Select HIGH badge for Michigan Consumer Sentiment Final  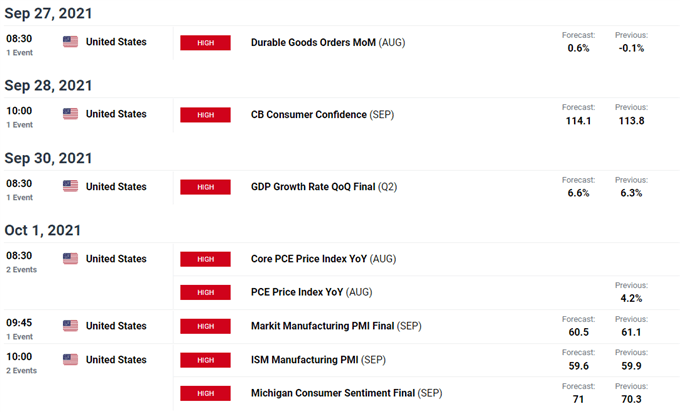(206, 393)
